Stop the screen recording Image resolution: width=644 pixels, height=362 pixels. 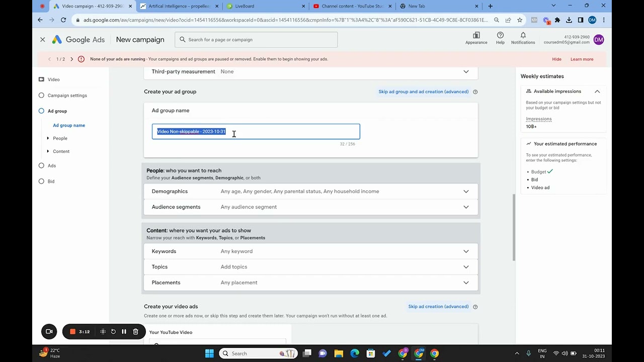(x=72, y=332)
